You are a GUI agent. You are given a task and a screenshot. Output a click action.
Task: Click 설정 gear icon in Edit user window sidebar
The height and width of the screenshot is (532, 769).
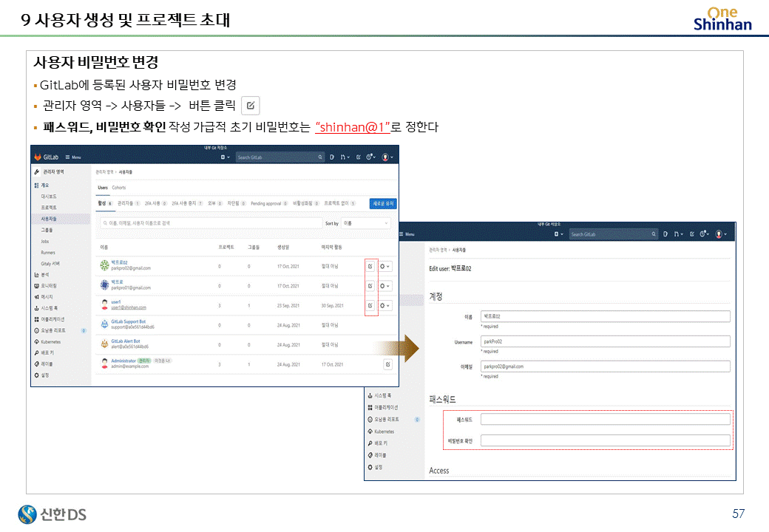(x=370, y=467)
